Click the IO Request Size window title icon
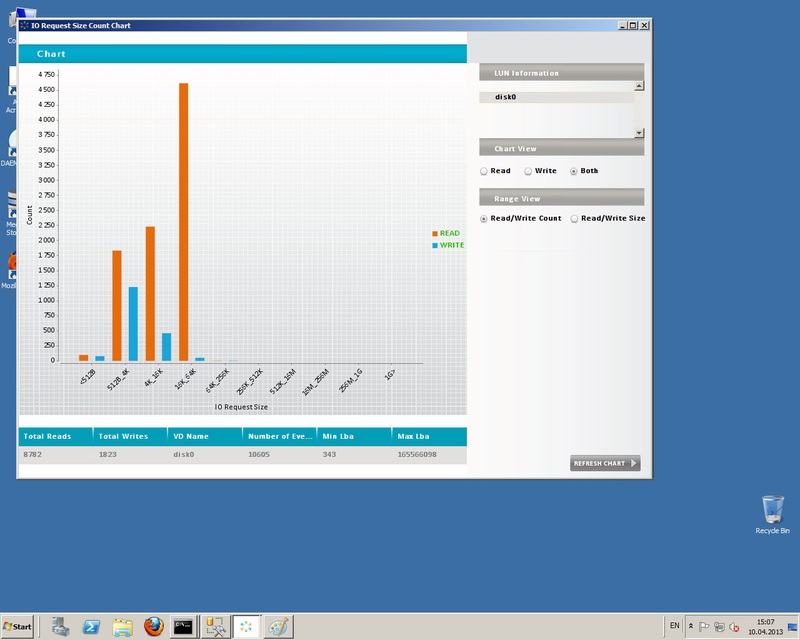 [x=24, y=26]
